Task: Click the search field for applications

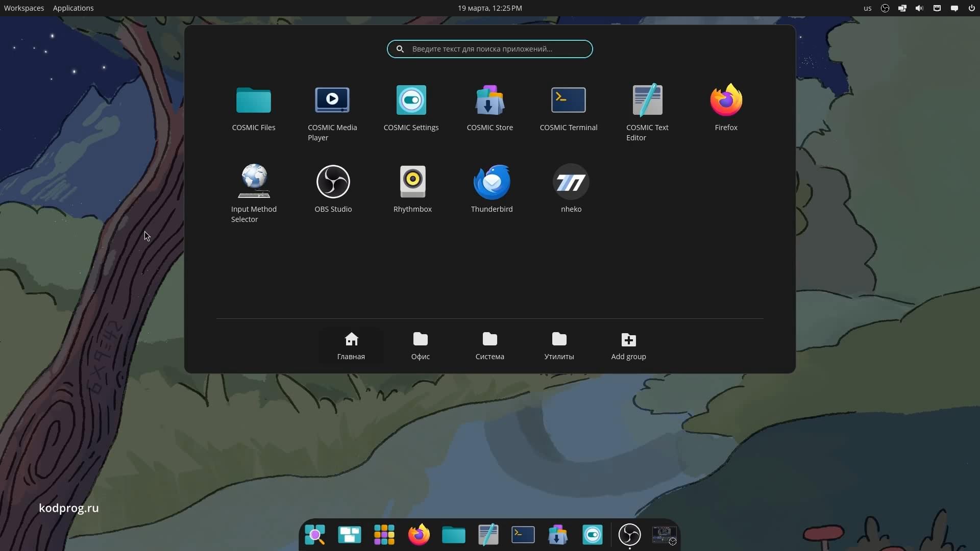Action: click(489, 49)
